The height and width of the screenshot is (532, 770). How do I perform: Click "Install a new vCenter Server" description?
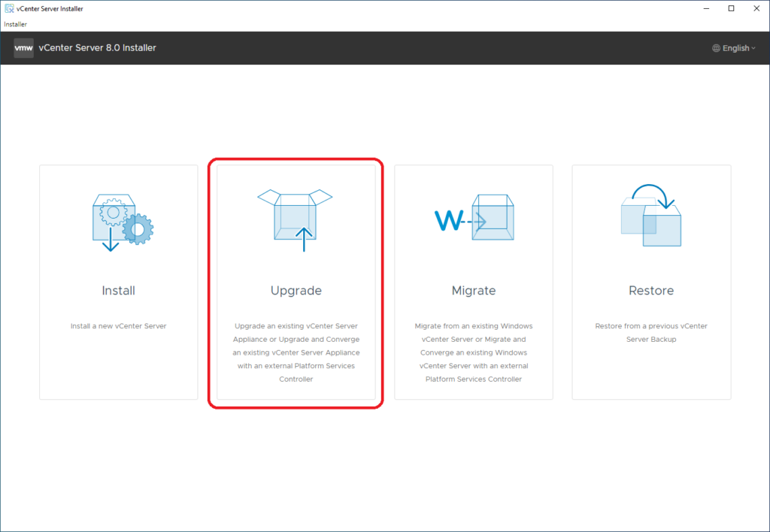[119, 326]
